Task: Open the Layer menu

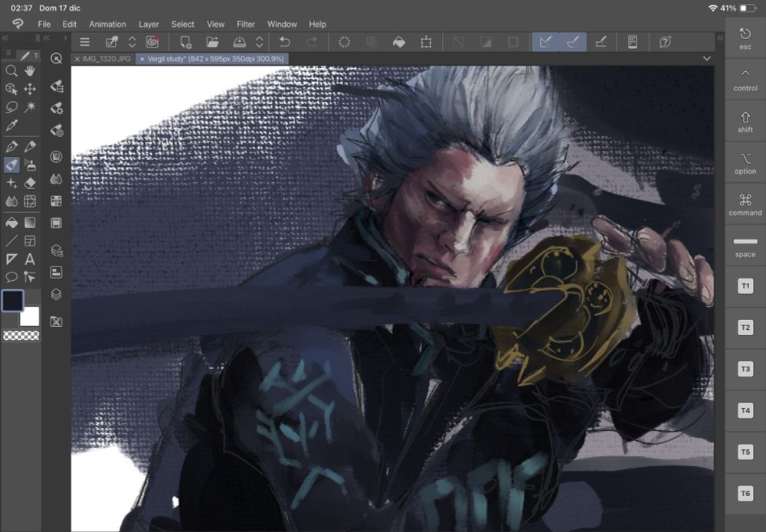Action: click(149, 24)
